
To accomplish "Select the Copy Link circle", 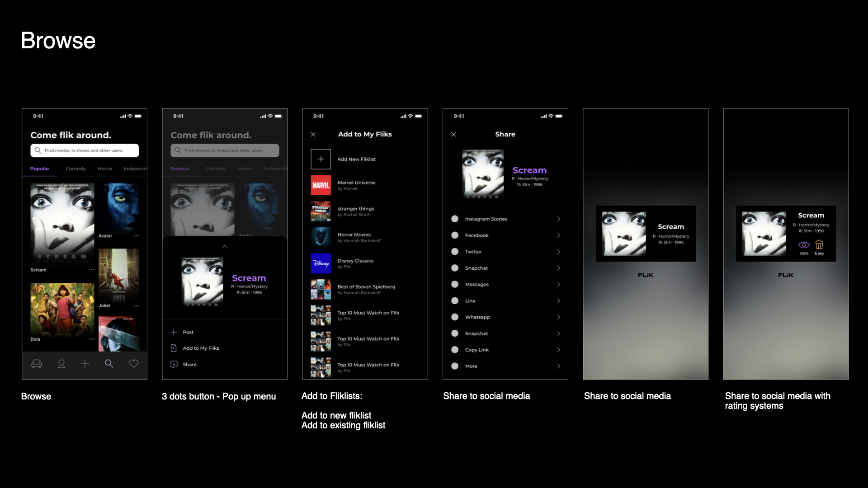I will pyautogui.click(x=455, y=350).
